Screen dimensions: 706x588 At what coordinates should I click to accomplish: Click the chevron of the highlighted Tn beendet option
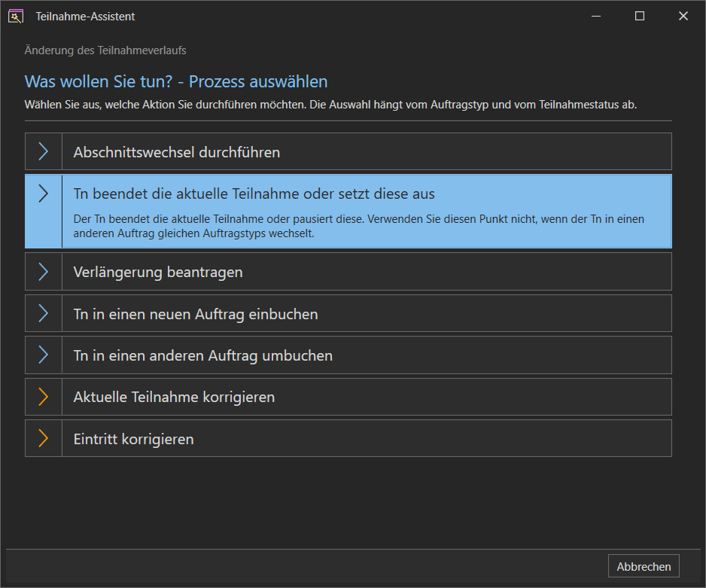coord(43,193)
